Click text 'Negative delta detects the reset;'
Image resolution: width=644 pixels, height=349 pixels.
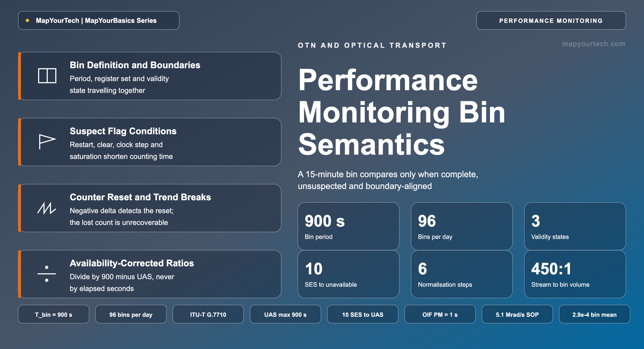[x=122, y=211]
